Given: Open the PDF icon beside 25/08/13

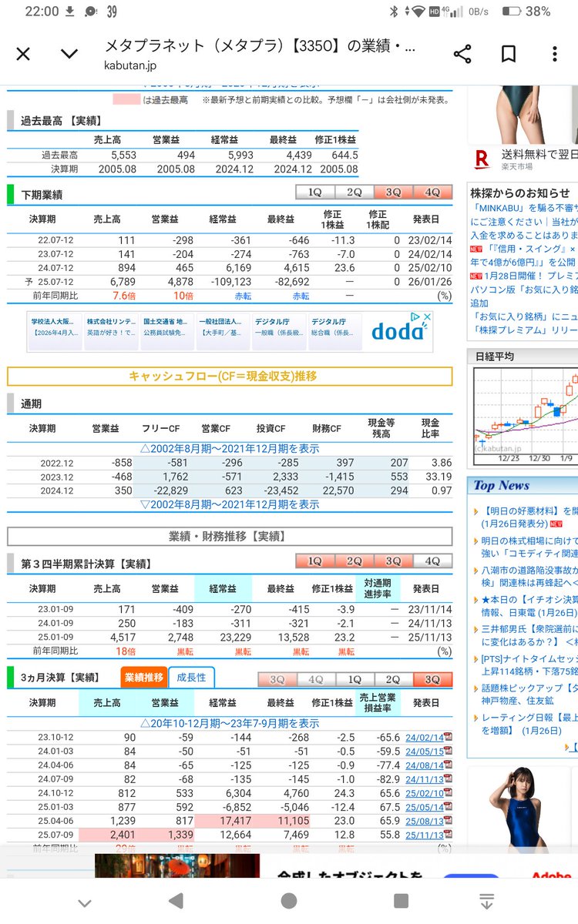Looking at the screenshot, I should 448,821.
